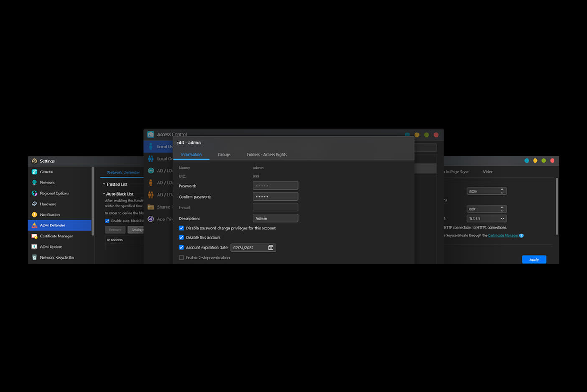Open Folders - Access Rights tab

coord(267,155)
